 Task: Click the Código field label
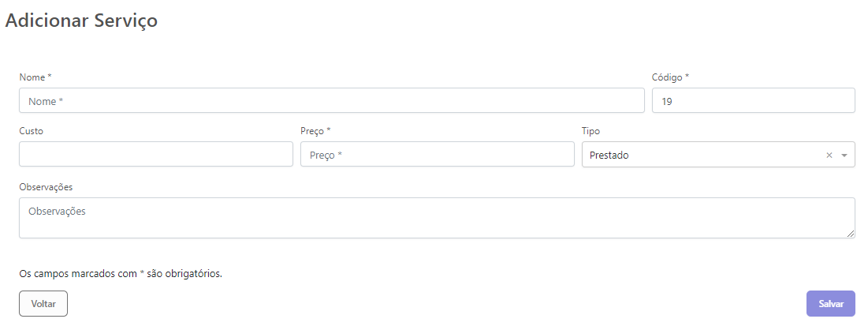tap(670, 77)
